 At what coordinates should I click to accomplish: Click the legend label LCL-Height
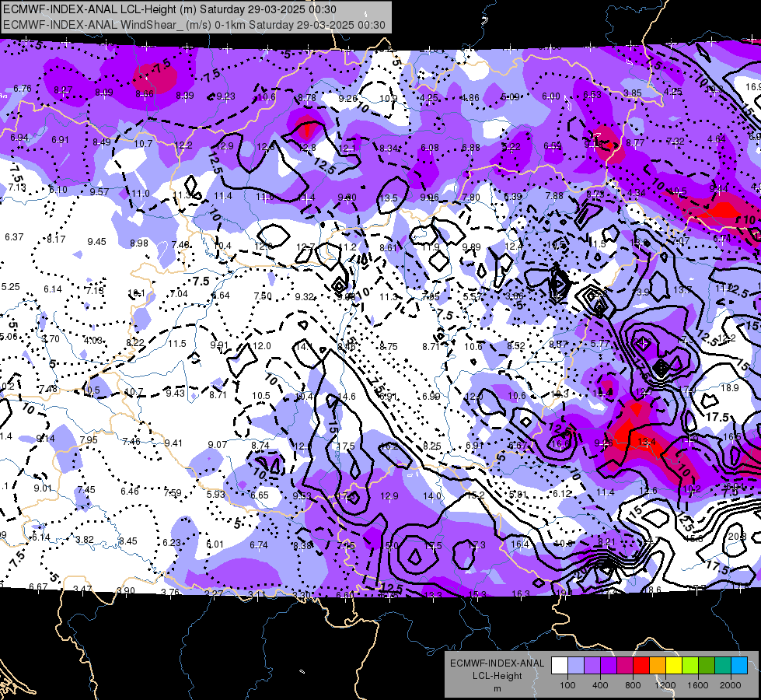[497, 676]
